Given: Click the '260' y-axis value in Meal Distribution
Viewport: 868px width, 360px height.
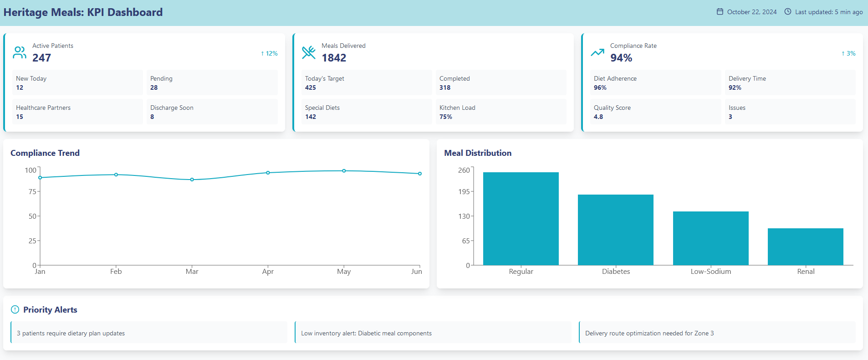Looking at the screenshot, I should [x=464, y=170].
